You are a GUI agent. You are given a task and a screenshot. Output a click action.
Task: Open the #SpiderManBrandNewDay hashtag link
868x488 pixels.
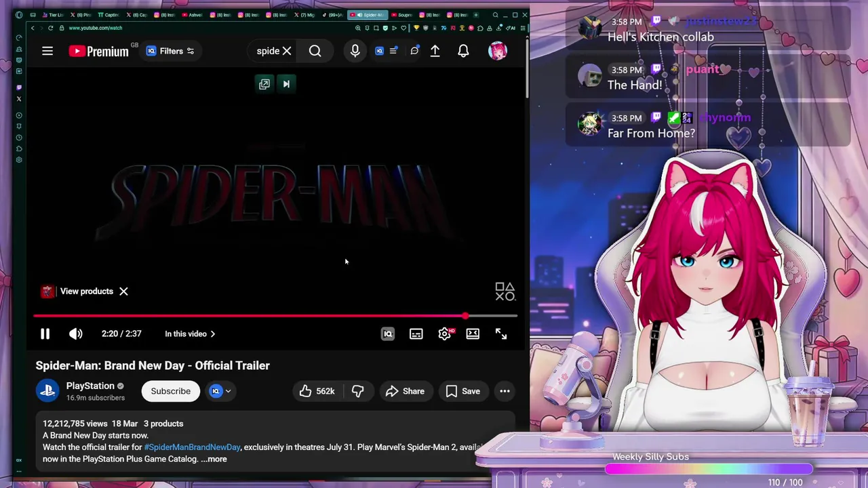(x=192, y=447)
